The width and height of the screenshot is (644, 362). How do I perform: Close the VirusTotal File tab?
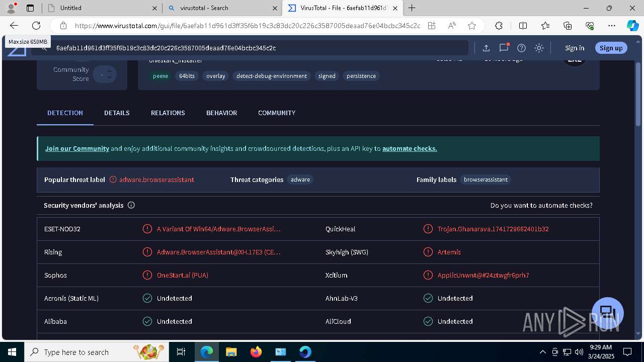(395, 8)
